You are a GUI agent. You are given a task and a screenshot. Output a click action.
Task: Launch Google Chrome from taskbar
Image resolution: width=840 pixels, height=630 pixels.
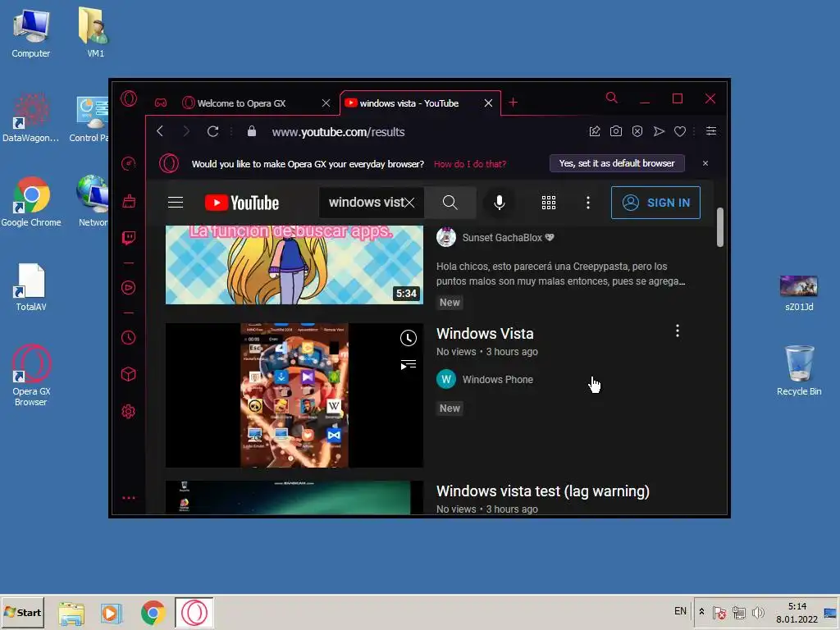[153, 613]
